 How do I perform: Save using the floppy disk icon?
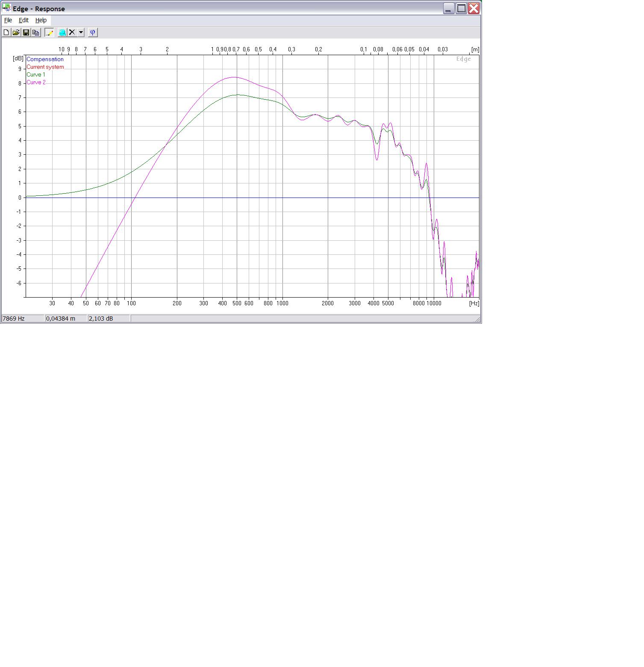tap(26, 32)
